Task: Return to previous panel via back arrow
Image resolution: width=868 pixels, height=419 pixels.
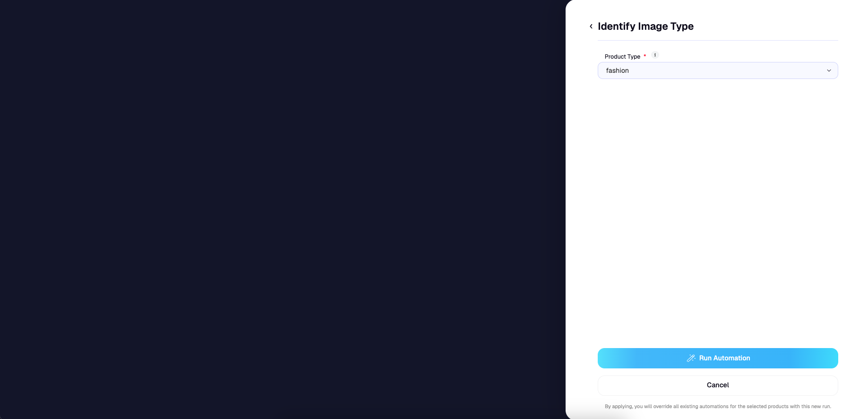Action: tap(591, 26)
